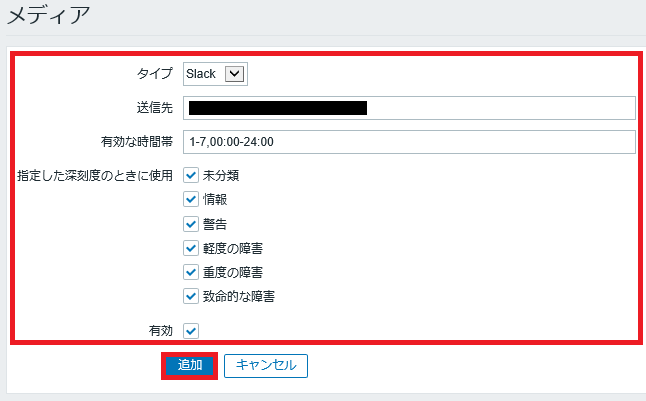Toggle the 有効 enabled checkbox
The height and width of the screenshot is (401, 646).
(191, 330)
